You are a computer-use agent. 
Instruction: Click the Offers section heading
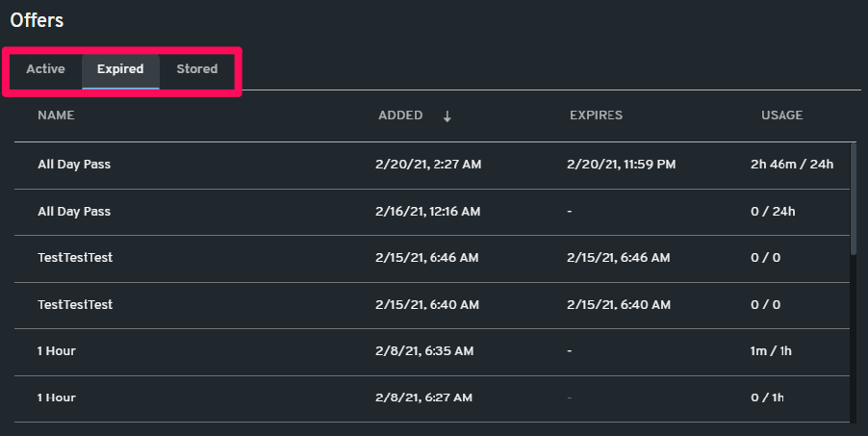point(37,20)
